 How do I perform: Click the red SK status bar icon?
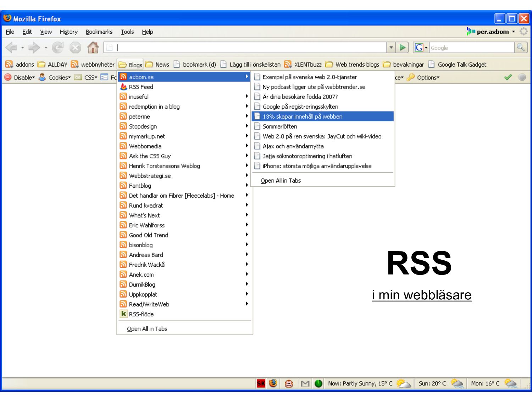261,383
